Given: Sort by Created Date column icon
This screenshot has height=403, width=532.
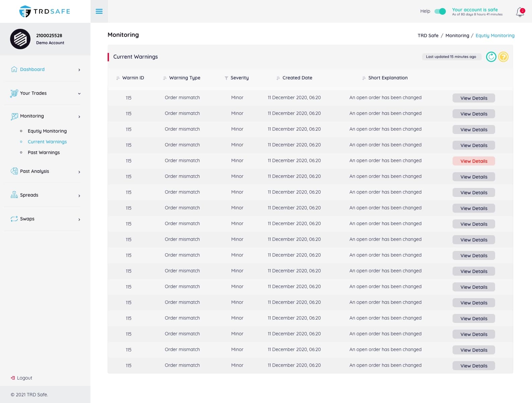Looking at the screenshot, I should coord(278,78).
